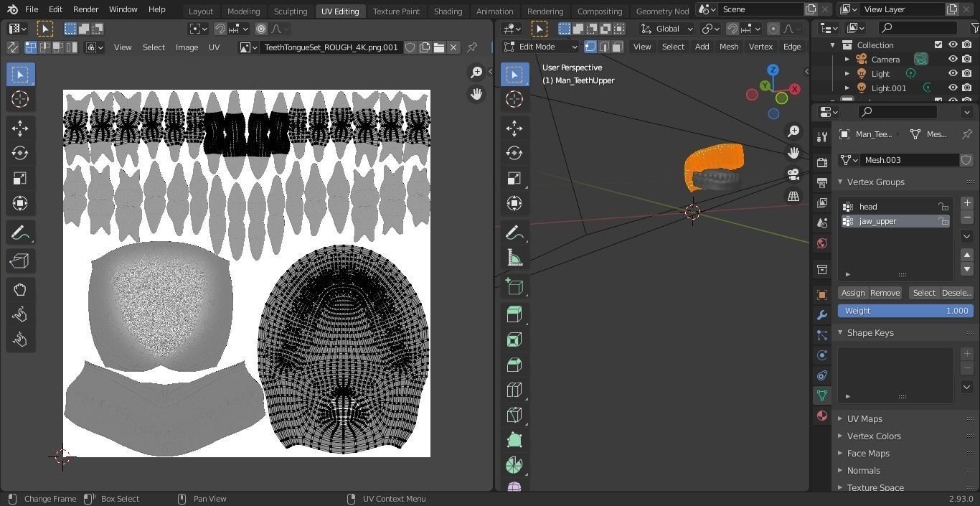
Task: Add a new vertex group with plus
Action: [x=967, y=203]
